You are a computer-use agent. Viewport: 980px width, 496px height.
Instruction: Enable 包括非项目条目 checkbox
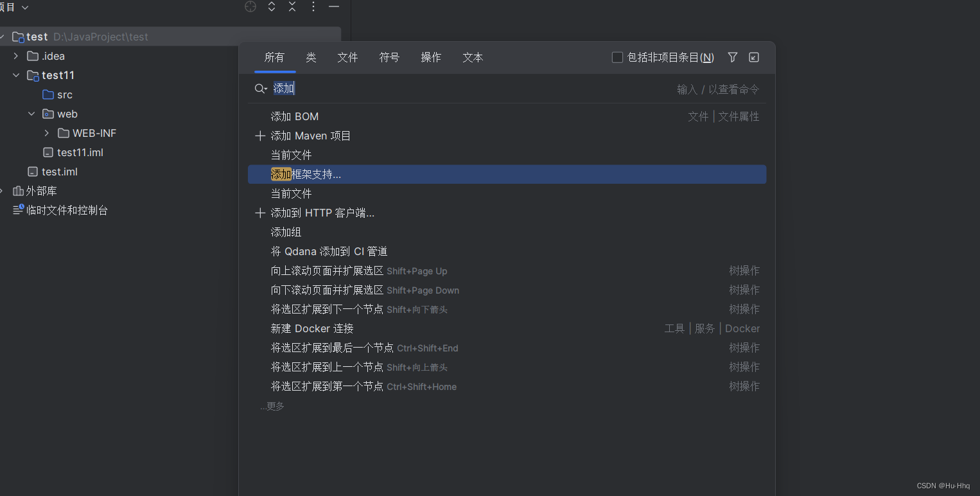click(617, 57)
